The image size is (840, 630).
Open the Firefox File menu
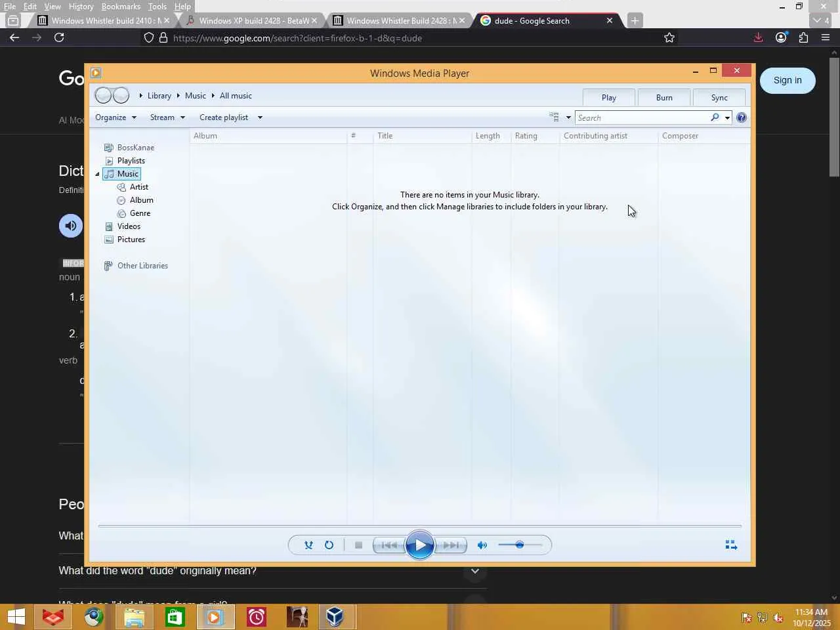coord(10,7)
